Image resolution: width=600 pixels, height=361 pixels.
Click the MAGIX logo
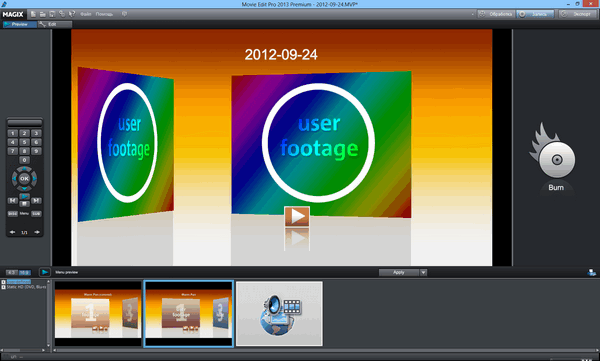13,15
